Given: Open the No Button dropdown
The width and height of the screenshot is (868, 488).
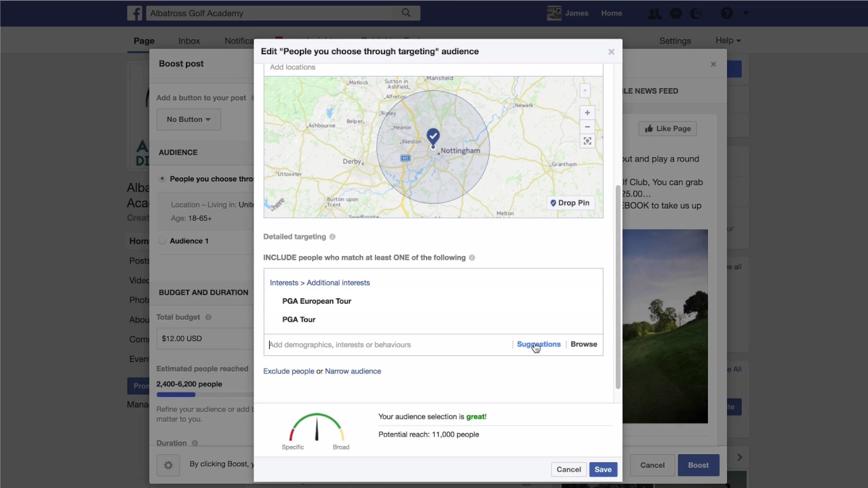Looking at the screenshot, I should [x=189, y=119].
